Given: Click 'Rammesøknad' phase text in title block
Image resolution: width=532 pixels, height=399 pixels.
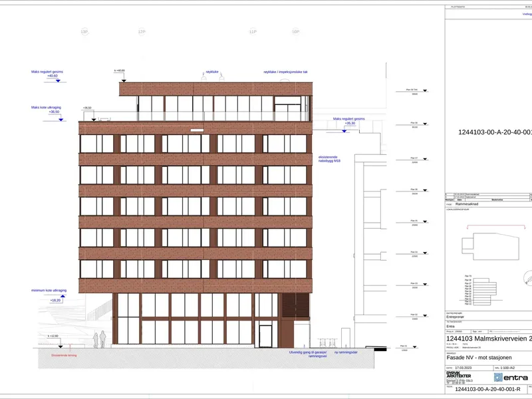Looking at the screenshot, I should tap(467, 204).
